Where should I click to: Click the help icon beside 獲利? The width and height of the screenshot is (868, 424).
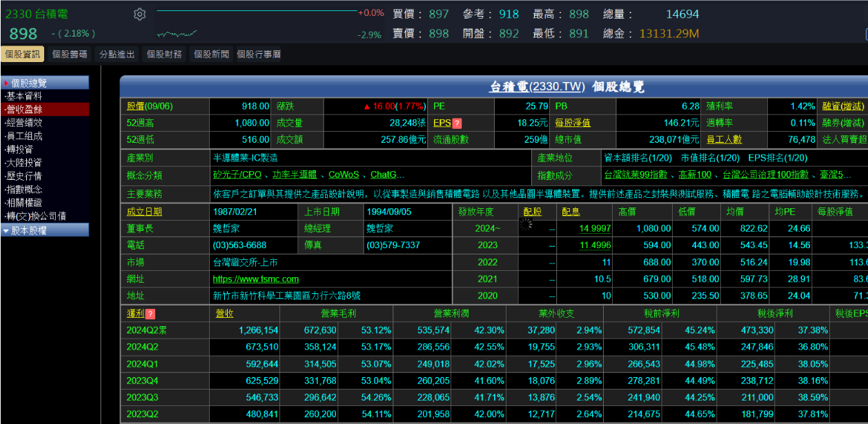150,314
